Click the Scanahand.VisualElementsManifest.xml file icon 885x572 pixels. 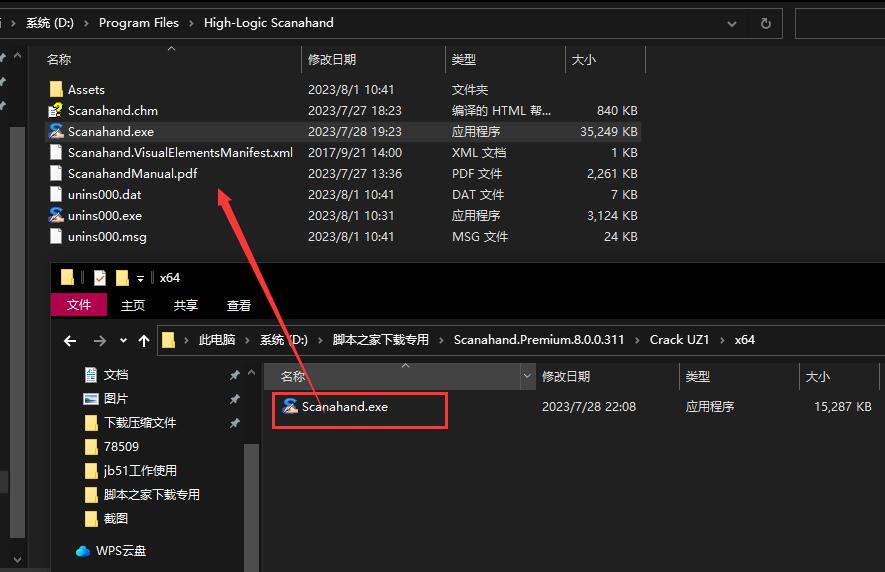click(x=56, y=152)
